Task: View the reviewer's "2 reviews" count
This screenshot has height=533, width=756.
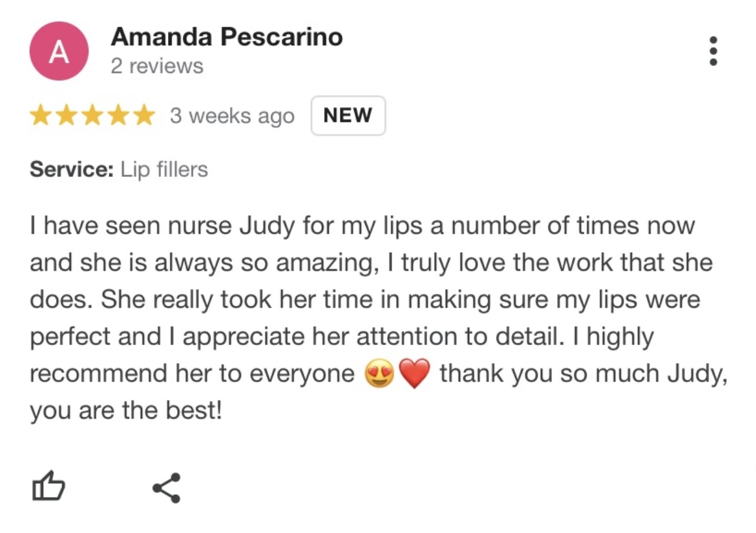Action: click(157, 66)
